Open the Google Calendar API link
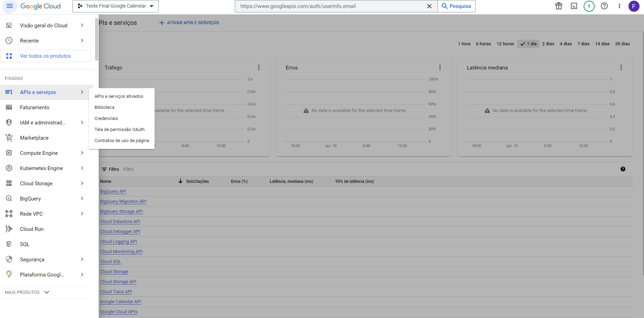The width and height of the screenshot is (644, 318). pos(120,302)
